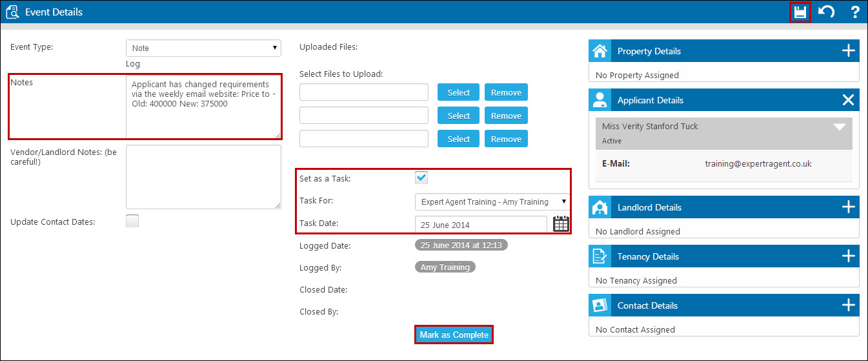Click Select for the third upload file
This screenshot has height=361, width=868.
pos(459,139)
